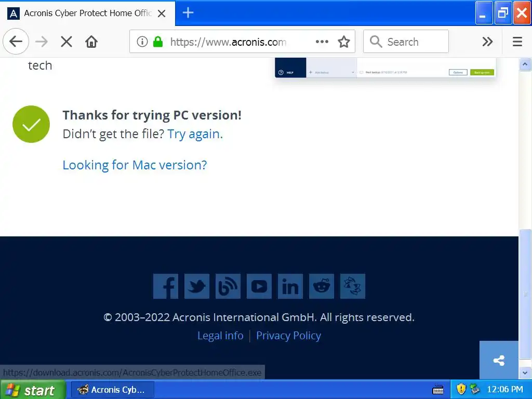Image resolution: width=532 pixels, height=399 pixels.
Task: Open Acronis YouTube channel icon
Action: coord(259,286)
